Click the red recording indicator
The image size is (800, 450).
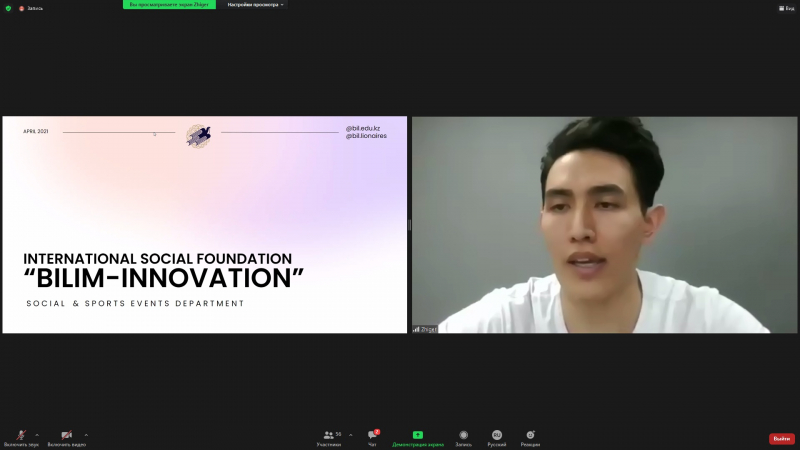coord(21,8)
